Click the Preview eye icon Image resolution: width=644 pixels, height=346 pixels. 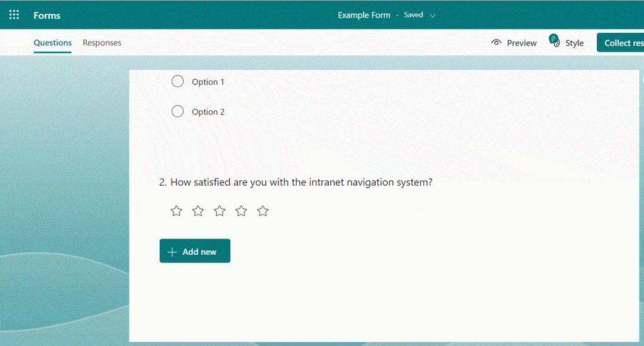point(496,42)
